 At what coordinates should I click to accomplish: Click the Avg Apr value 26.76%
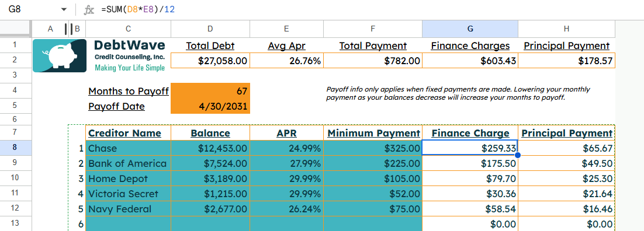click(x=286, y=61)
